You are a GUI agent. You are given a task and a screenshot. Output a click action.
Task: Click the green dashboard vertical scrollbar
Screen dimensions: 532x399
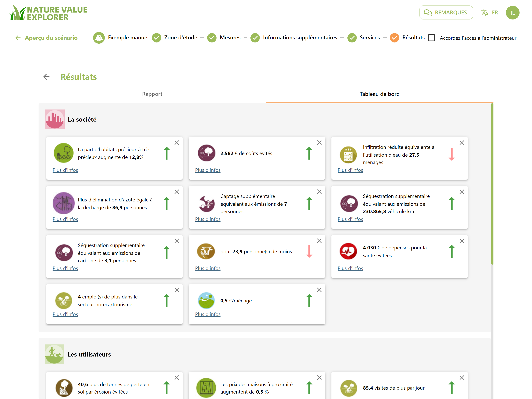tap(492, 184)
